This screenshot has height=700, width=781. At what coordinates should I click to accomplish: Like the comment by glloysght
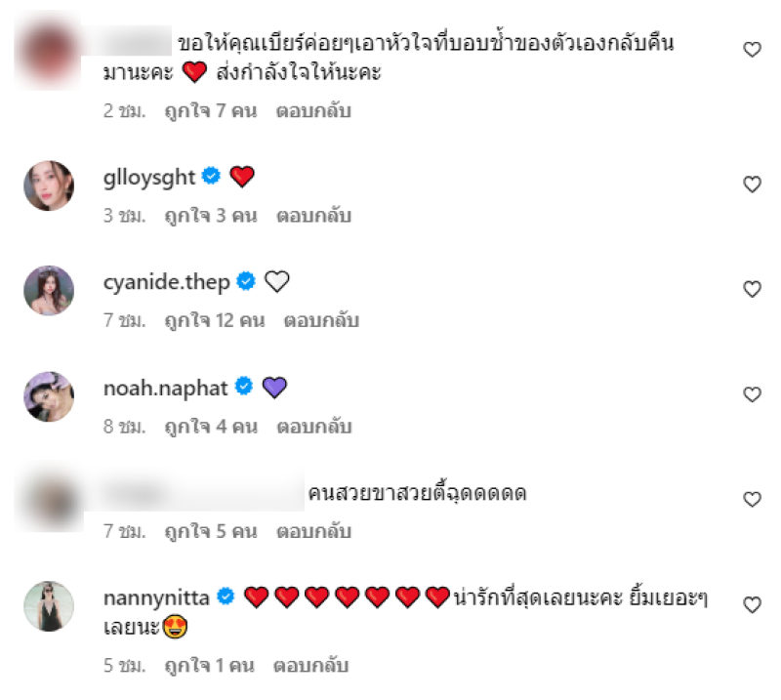click(752, 185)
